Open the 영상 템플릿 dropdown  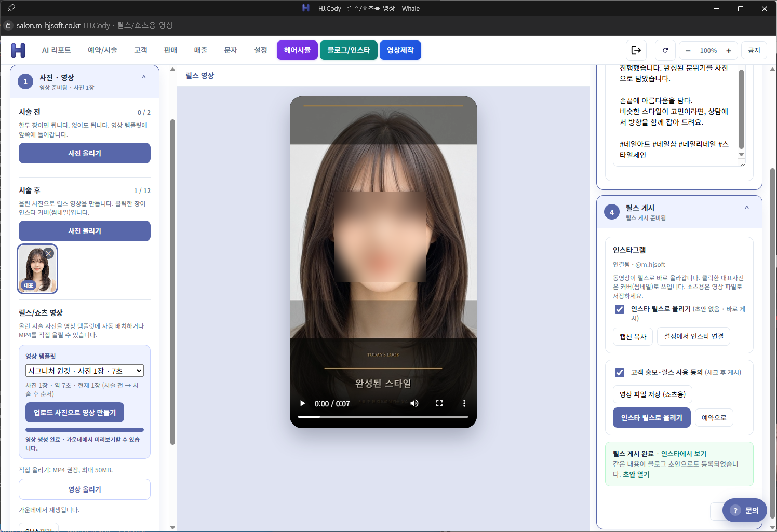(85, 371)
